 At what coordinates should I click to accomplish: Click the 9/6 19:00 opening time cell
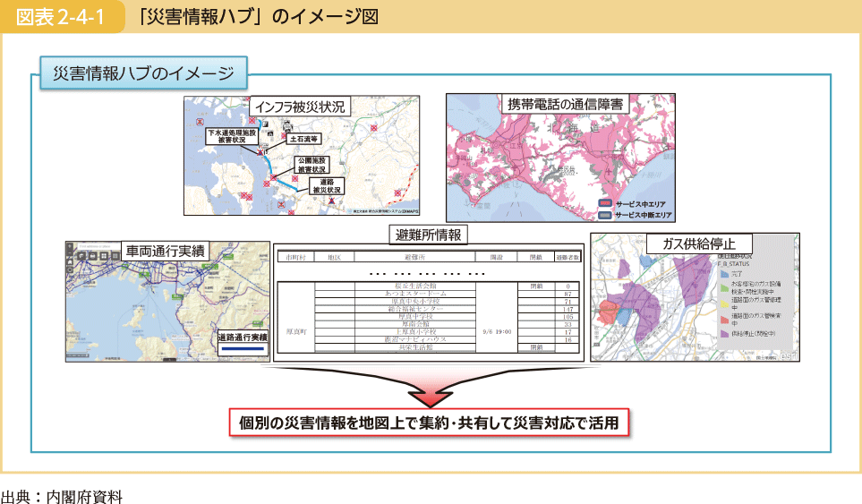click(x=497, y=331)
